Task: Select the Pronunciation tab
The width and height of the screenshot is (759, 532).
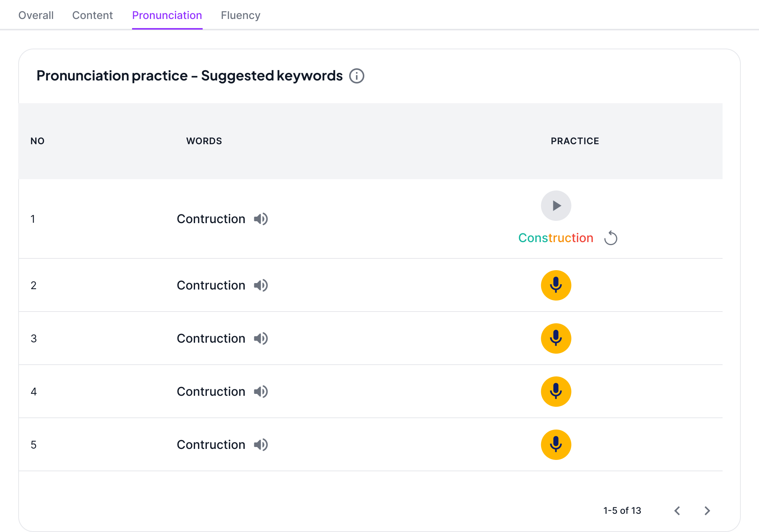Action: pyautogui.click(x=167, y=15)
